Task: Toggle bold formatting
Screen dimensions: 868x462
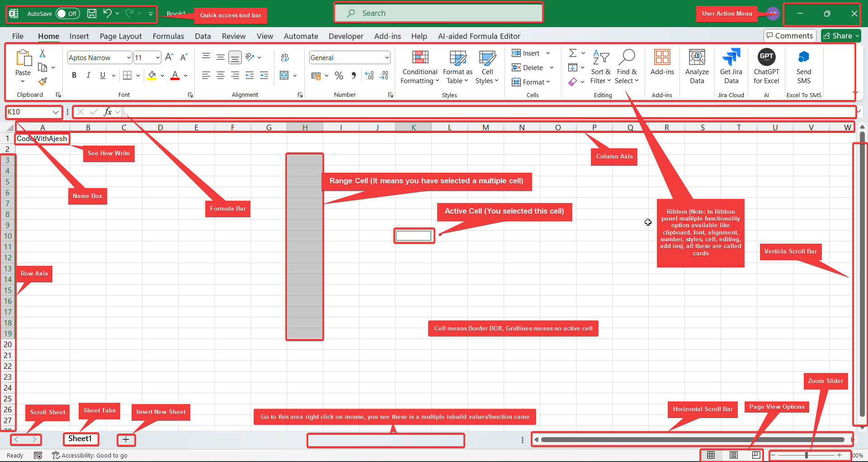Action: coord(74,75)
